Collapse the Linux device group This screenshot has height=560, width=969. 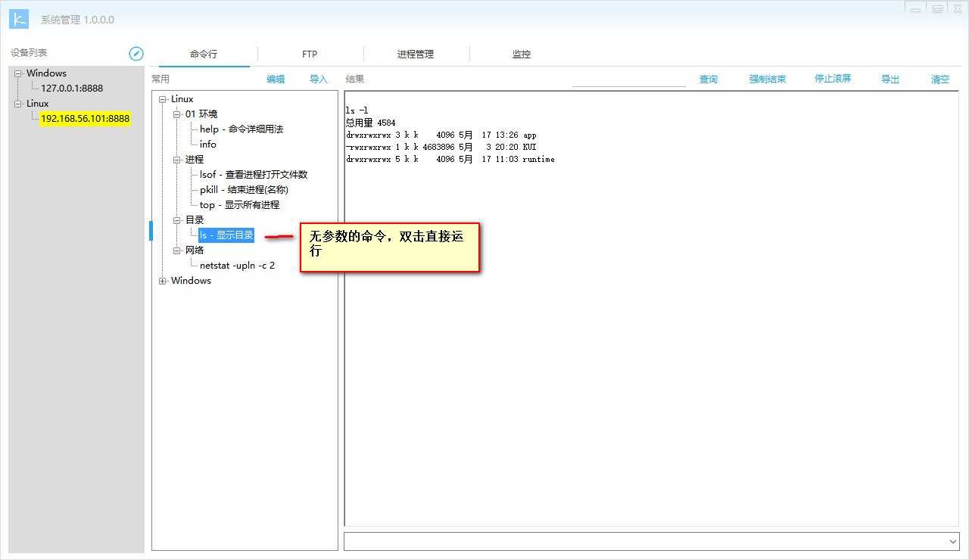(18, 104)
